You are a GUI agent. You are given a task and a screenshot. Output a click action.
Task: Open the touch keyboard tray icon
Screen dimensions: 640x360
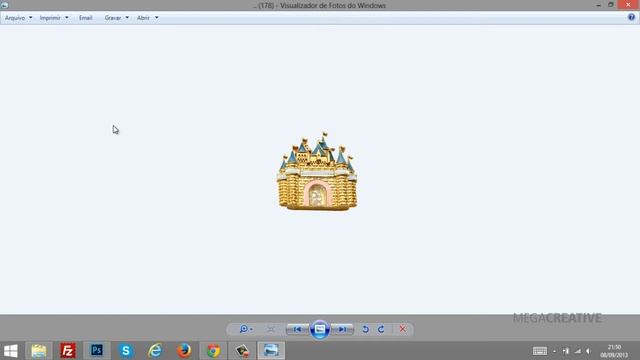[x=540, y=351]
